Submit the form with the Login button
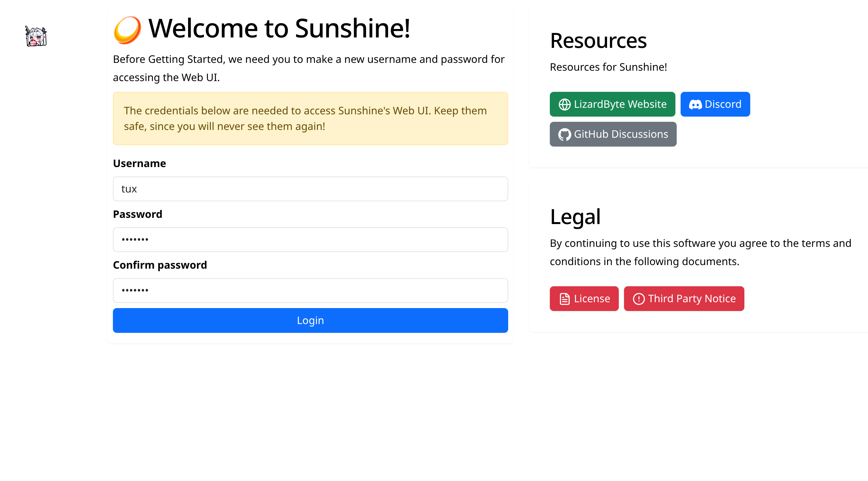This screenshot has width=868, height=481. point(310,320)
